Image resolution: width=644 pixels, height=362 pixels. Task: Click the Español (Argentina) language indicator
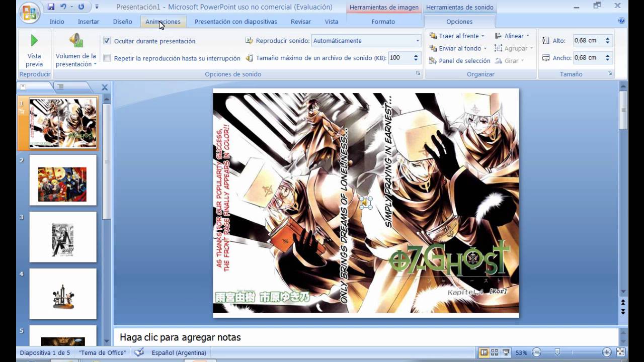[179, 352]
